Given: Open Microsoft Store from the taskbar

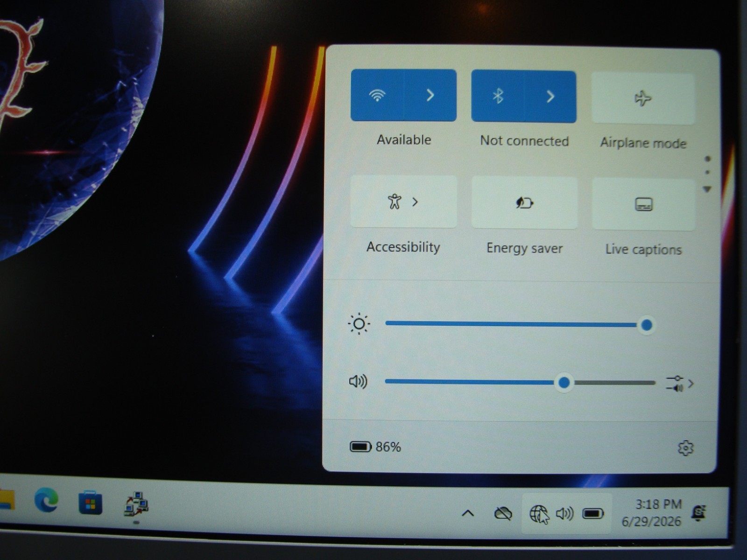Looking at the screenshot, I should click(x=90, y=503).
